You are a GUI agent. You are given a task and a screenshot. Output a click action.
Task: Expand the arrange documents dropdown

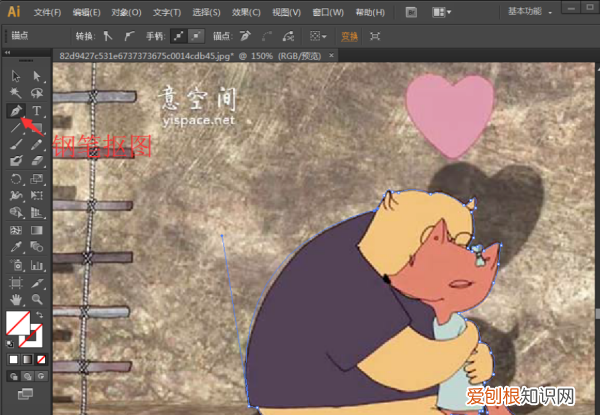coord(442,12)
